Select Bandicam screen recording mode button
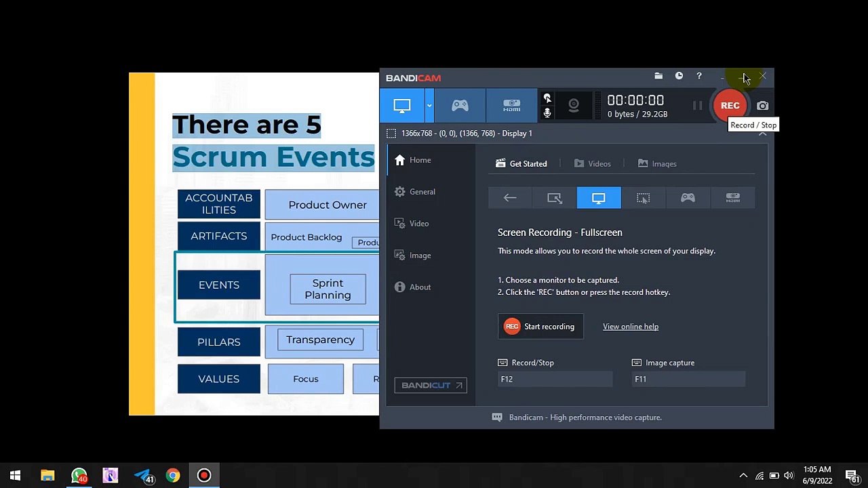 tap(402, 106)
